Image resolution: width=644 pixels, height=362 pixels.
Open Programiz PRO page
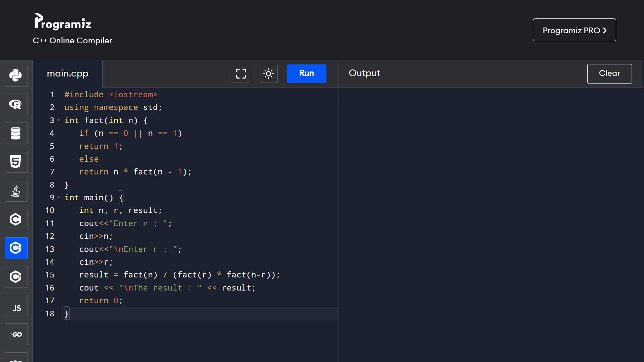[574, 30]
